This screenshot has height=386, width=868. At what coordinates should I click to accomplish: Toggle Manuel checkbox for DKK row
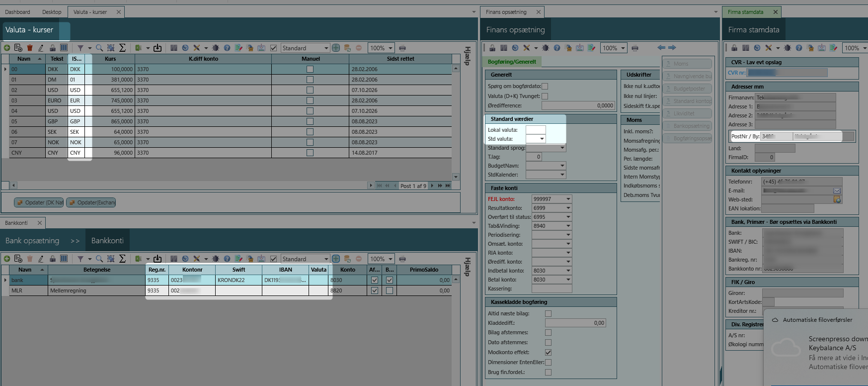tap(310, 69)
